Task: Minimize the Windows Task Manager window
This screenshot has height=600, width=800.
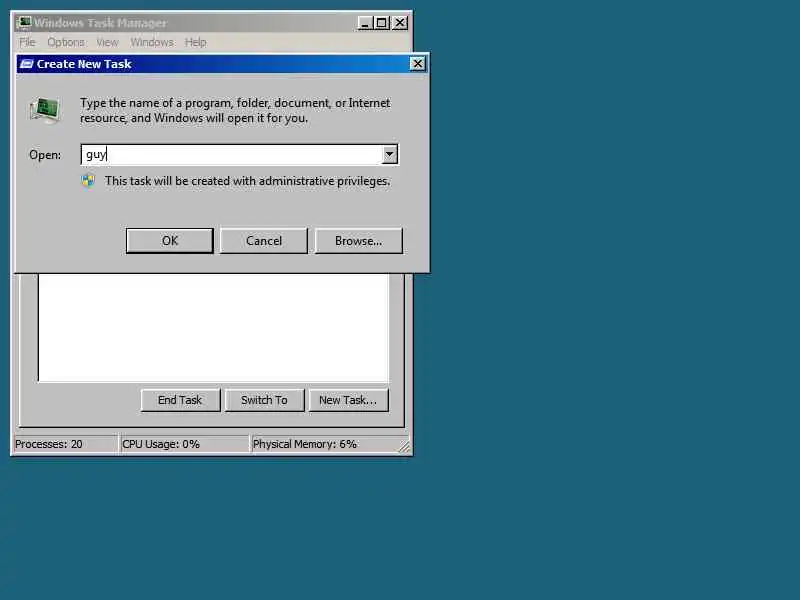Action: click(364, 23)
